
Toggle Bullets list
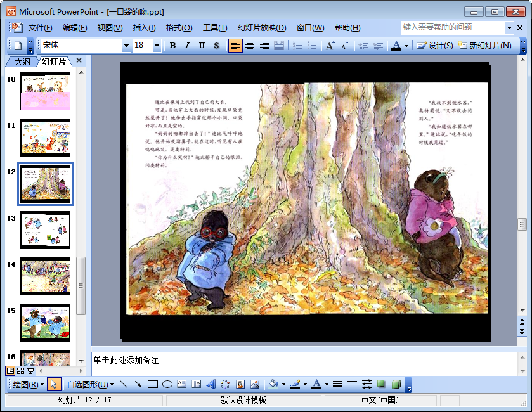[311, 46]
